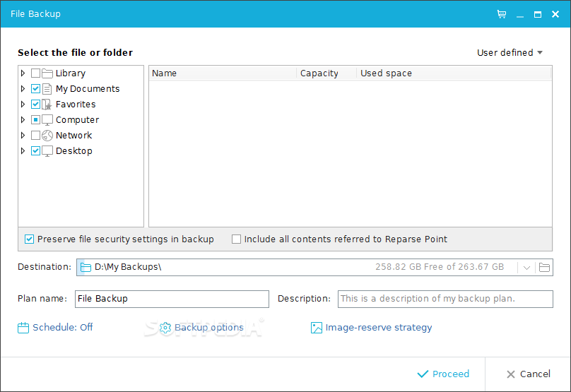Open the User defined dropdown
The image size is (571, 392).
pos(510,53)
